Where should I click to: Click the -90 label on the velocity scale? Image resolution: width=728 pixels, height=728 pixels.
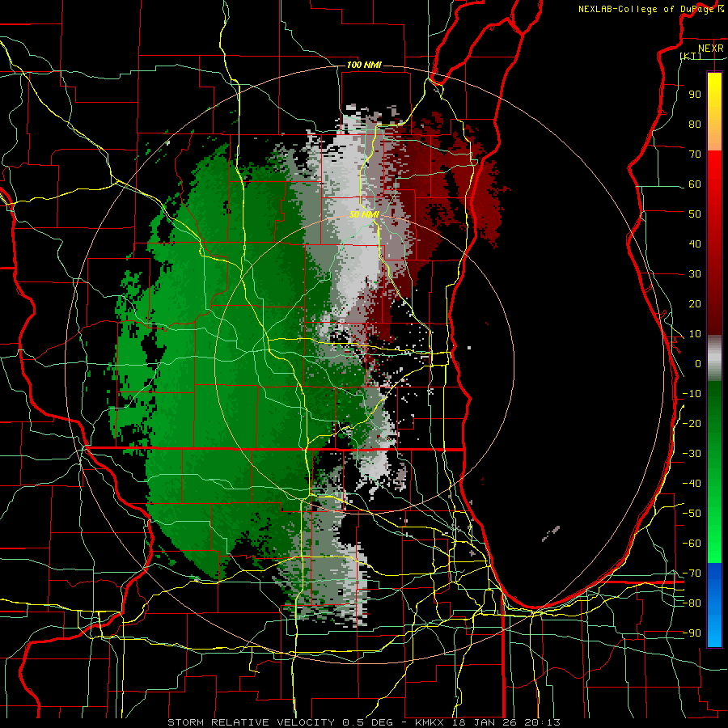coord(692,633)
